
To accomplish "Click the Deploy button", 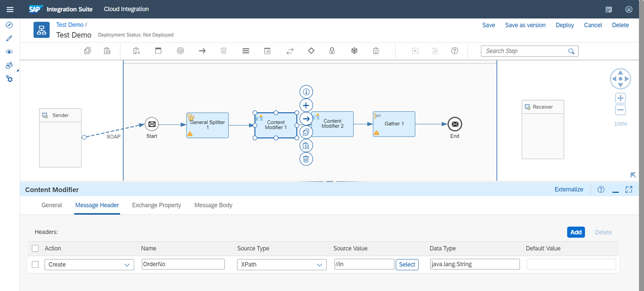I will [x=564, y=25].
